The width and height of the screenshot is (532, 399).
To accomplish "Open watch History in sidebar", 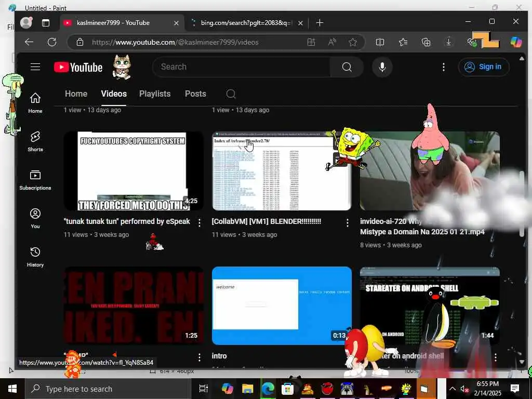I will coord(35,257).
